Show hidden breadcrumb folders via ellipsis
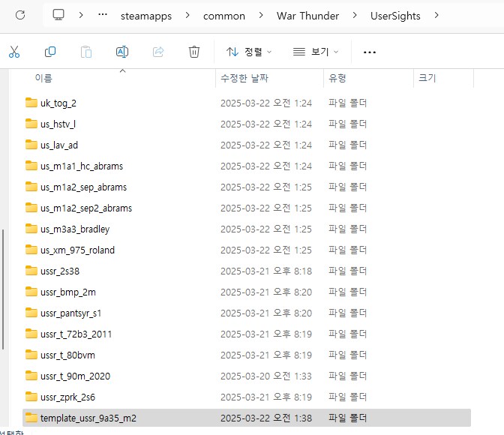The image size is (504, 435). tap(103, 14)
